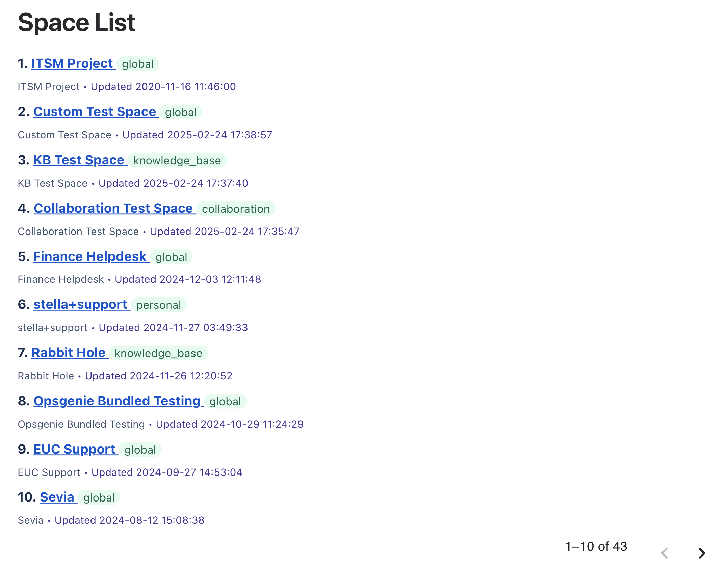Click the pagination counter showing 1–10 of 43

point(596,546)
